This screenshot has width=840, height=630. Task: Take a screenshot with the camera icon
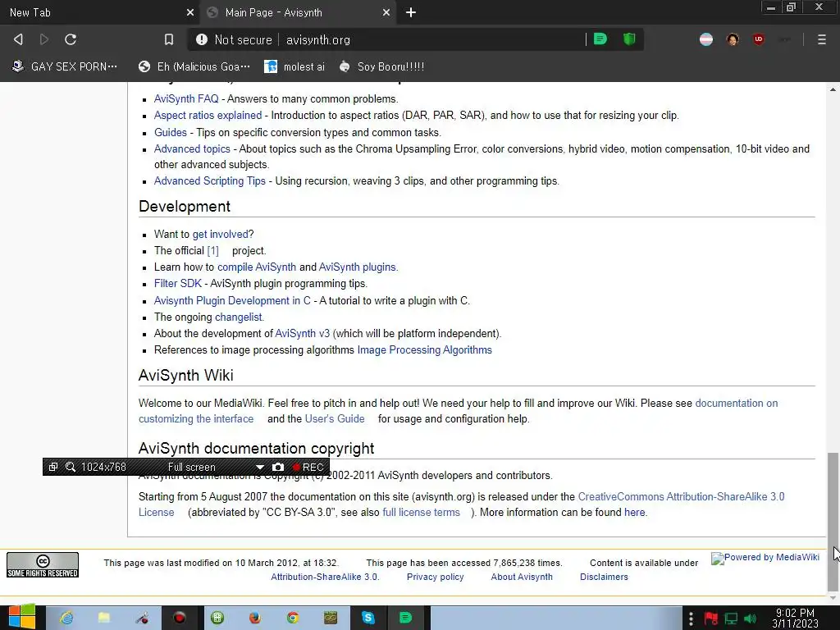278,467
